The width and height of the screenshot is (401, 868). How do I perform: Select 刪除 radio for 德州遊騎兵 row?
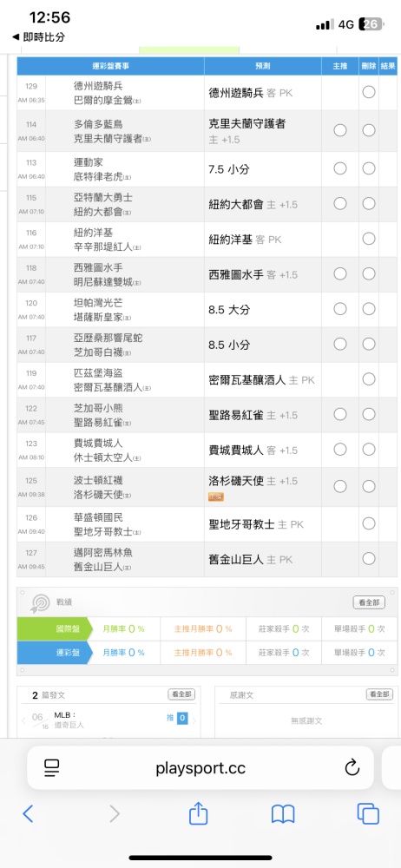(369, 92)
